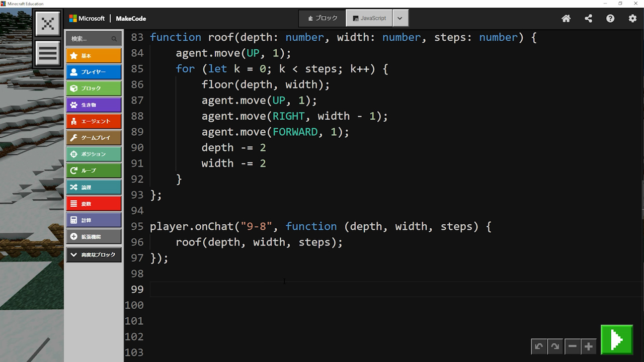This screenshot has height=362, width=644.
Task: Zoom out with the minus button
Action: [572, 346]
